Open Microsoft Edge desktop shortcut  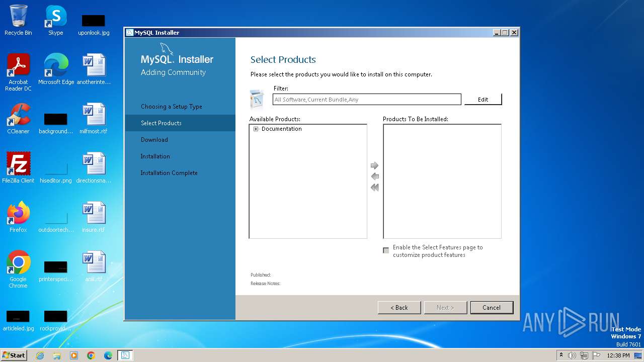(x=56, y=69)
